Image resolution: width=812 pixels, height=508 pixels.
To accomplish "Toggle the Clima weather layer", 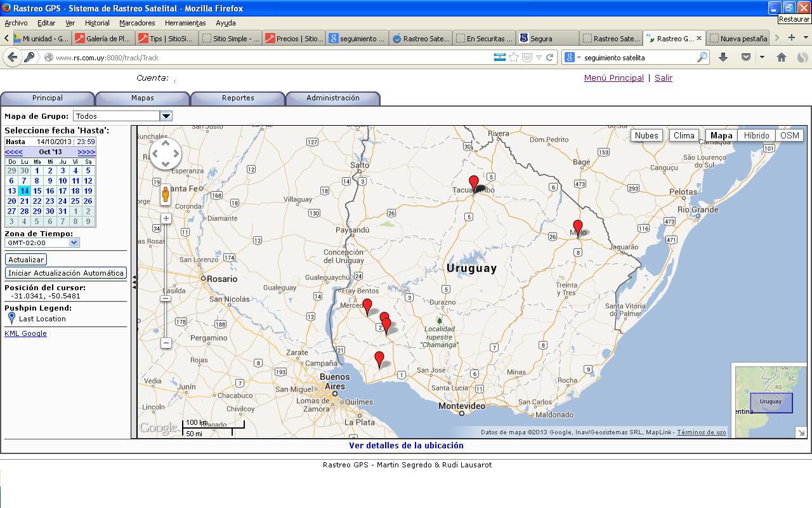I will click(x=684, y=135).
